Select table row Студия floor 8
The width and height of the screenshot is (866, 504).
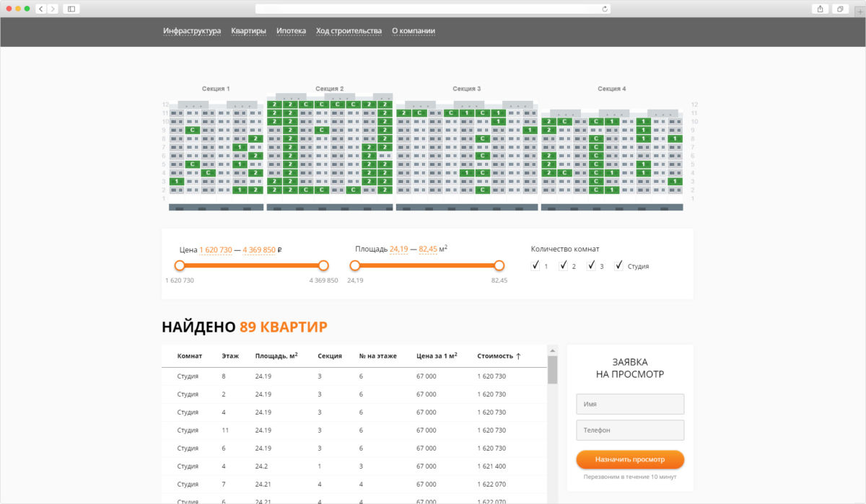tap(354, 376)
